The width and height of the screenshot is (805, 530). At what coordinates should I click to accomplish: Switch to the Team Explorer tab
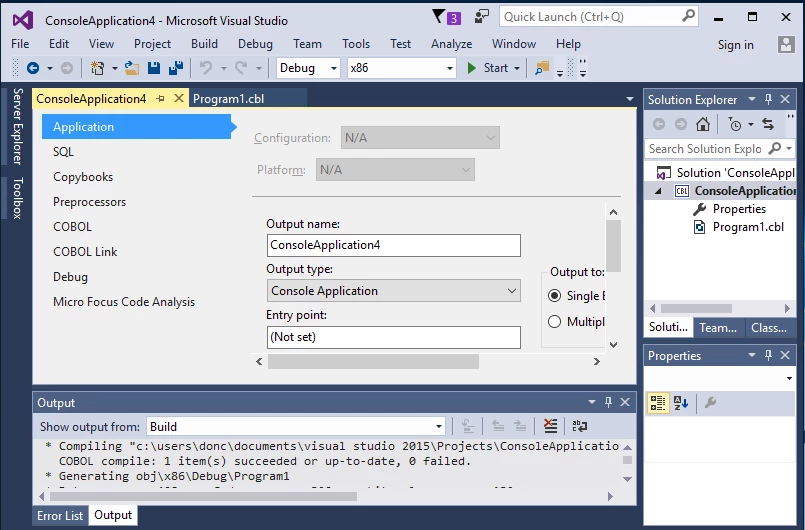[718, 328]
